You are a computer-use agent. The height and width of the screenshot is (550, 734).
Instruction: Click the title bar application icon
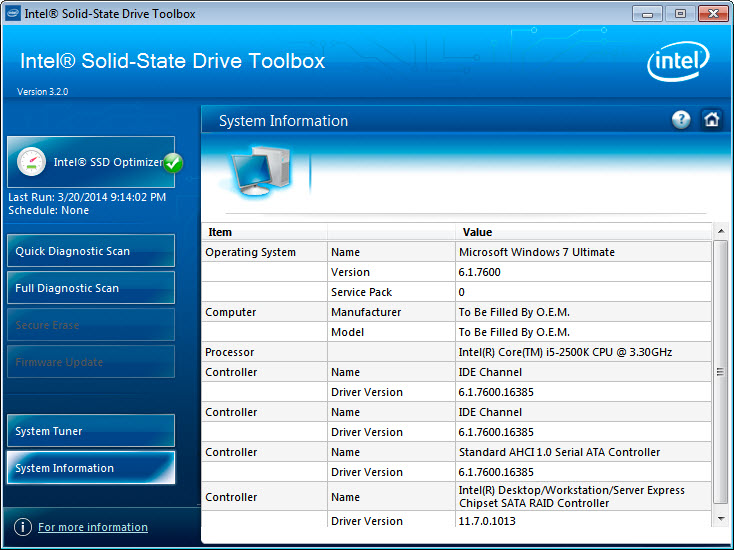(13, 14)
